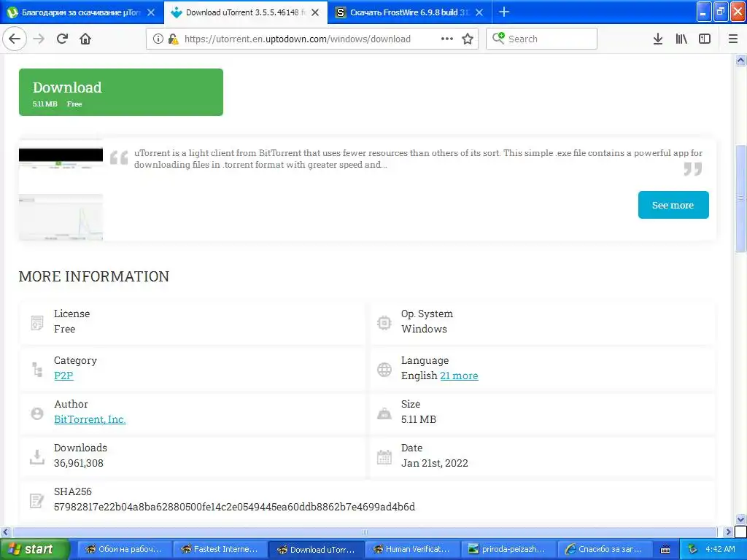This screenshot has height=560, width=747.
Task: Open Спасибо за заг... taskbar window
Action: tap(603, 550)
